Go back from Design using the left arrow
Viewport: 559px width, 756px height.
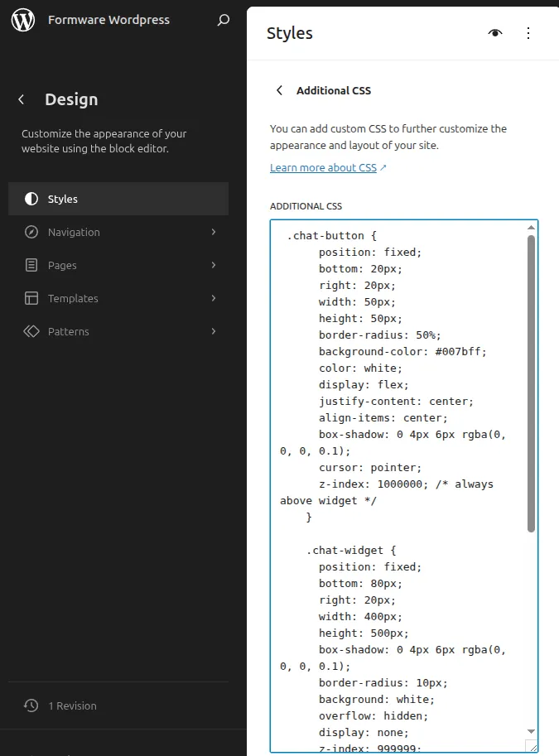tap(21, 99)
